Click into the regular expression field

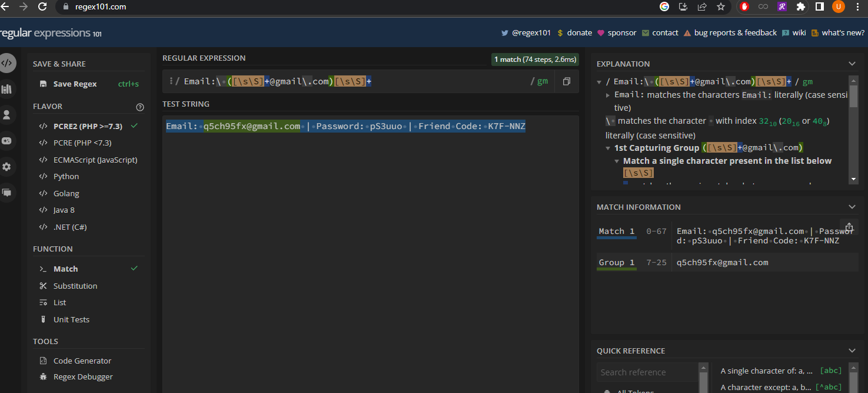click(x=353, y=81)
